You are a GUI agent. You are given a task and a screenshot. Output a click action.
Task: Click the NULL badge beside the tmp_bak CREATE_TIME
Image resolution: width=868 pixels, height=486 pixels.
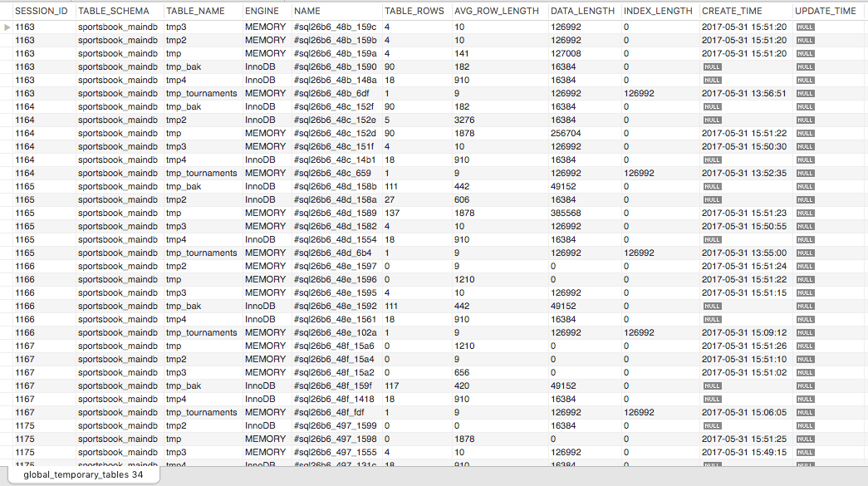coord(712,66)
